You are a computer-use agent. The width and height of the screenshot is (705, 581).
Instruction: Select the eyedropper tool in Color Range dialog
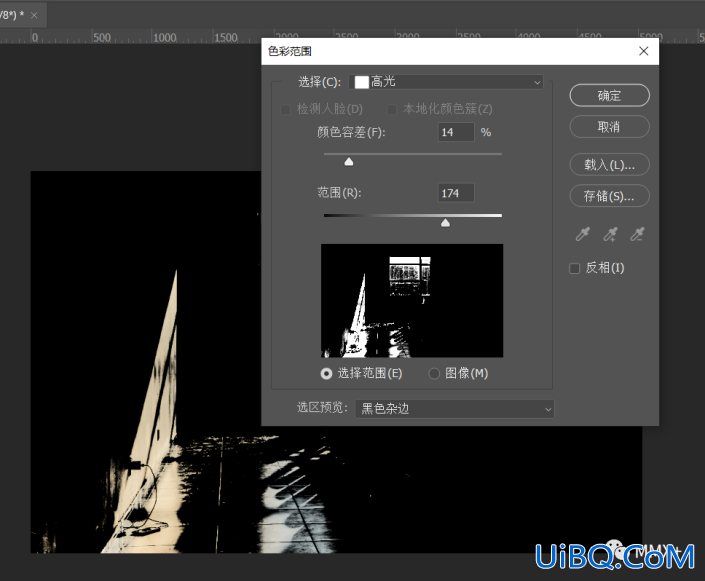[x=583, y=234]
